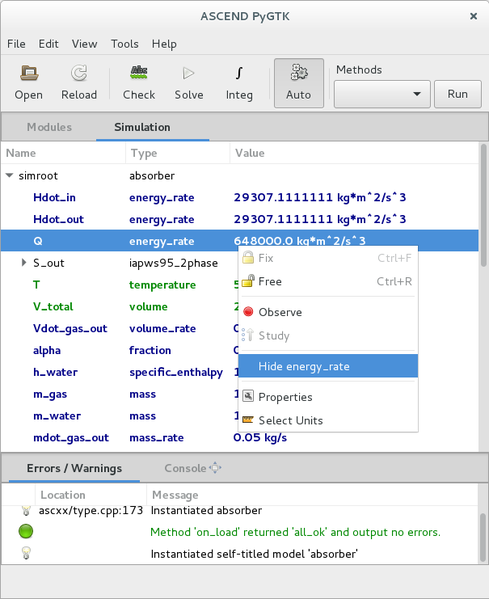Click the Properties icon in context menu

tap(248, 397)
